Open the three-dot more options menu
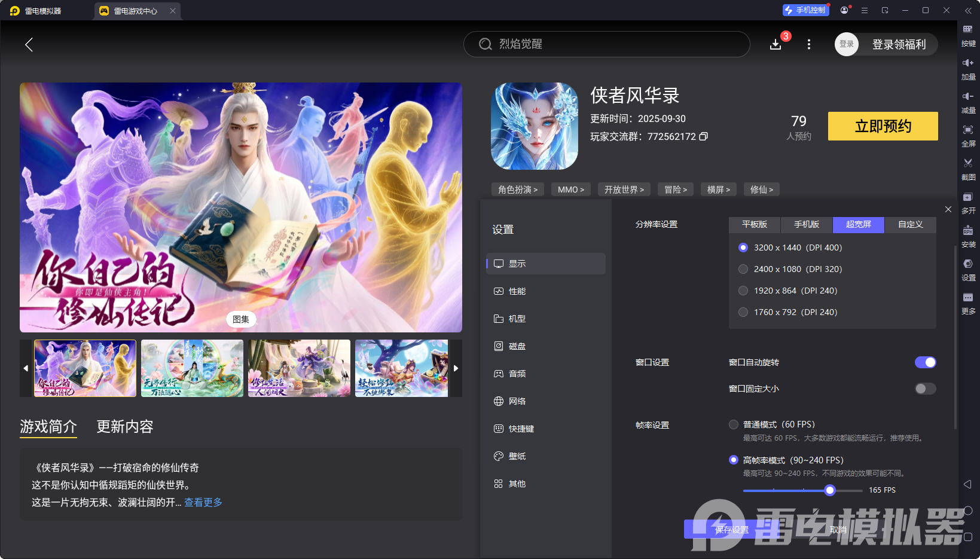Viewport: 980px width, 559px height. point(809,44)
